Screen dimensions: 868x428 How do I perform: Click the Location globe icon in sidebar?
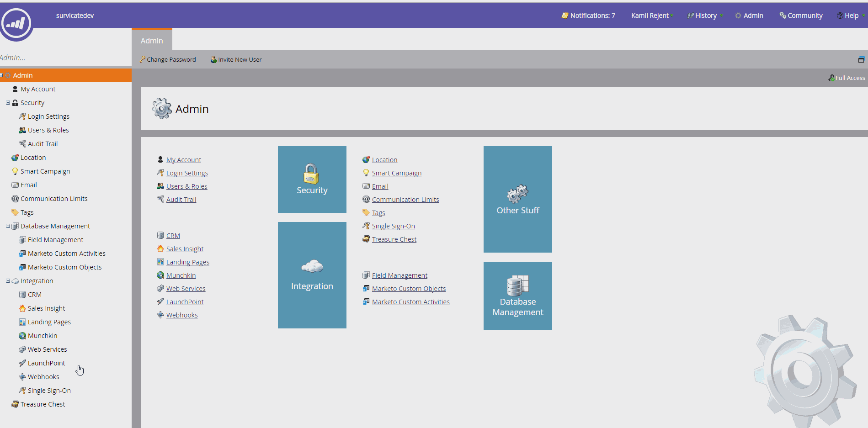(x=15, y=158)
